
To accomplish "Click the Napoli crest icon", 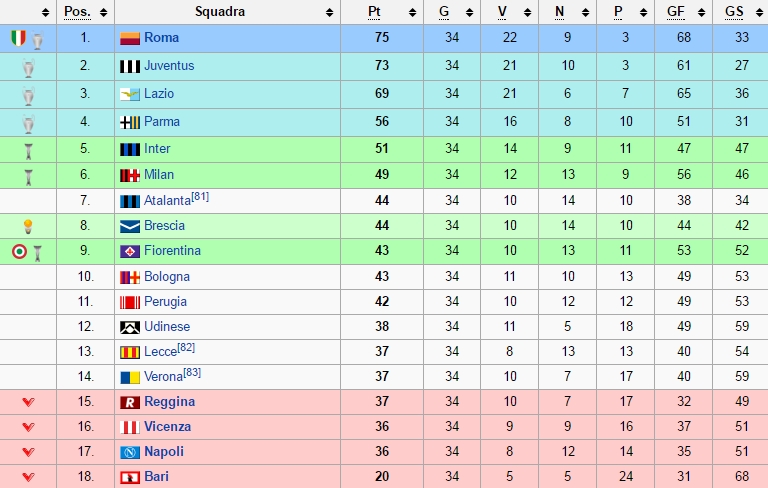I will 130,452.
